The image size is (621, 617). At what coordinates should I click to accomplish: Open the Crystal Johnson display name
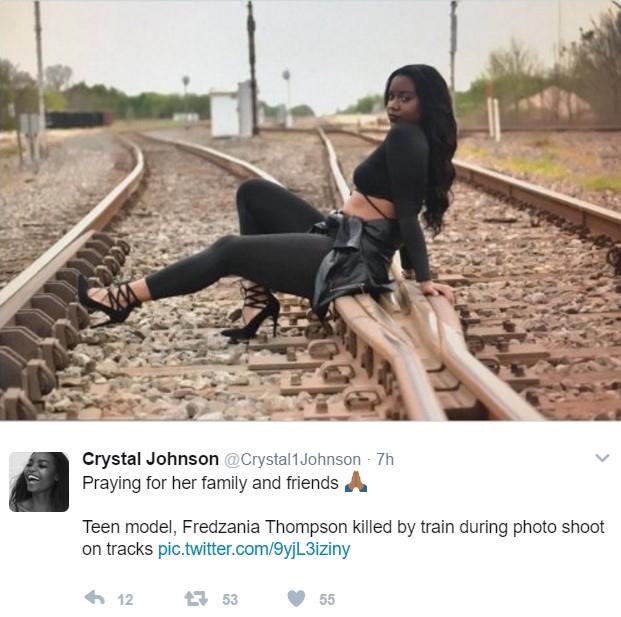pos(150,459)
